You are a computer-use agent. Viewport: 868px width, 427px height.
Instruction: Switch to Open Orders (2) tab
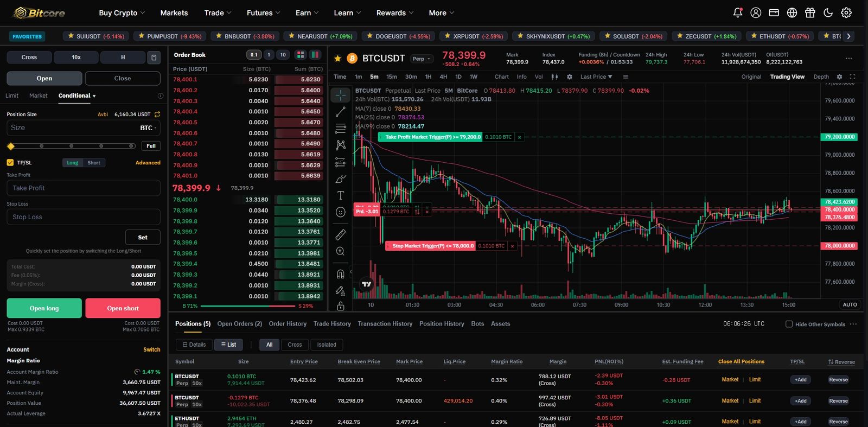[x=239, y=323]
